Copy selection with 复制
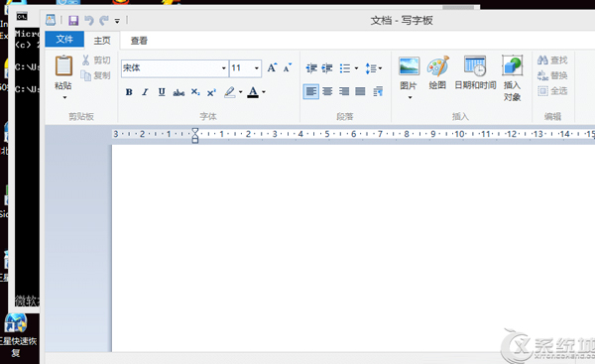 pyautogui.click(x=96, y=75)
